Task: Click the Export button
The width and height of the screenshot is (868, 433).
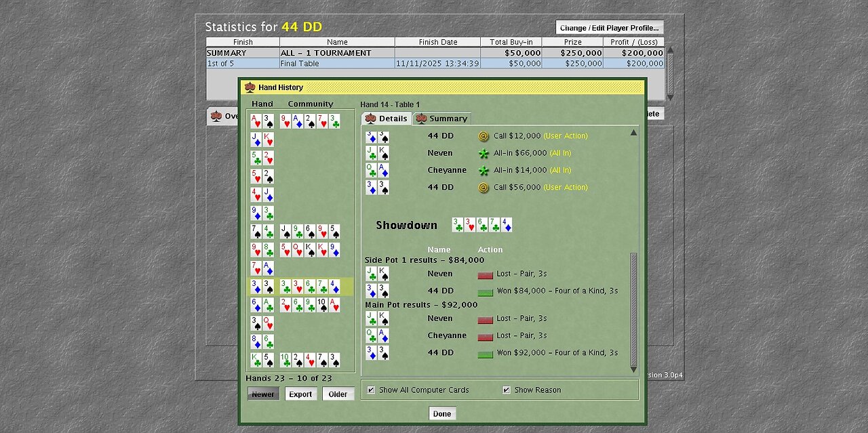Action: coord(300,394)
